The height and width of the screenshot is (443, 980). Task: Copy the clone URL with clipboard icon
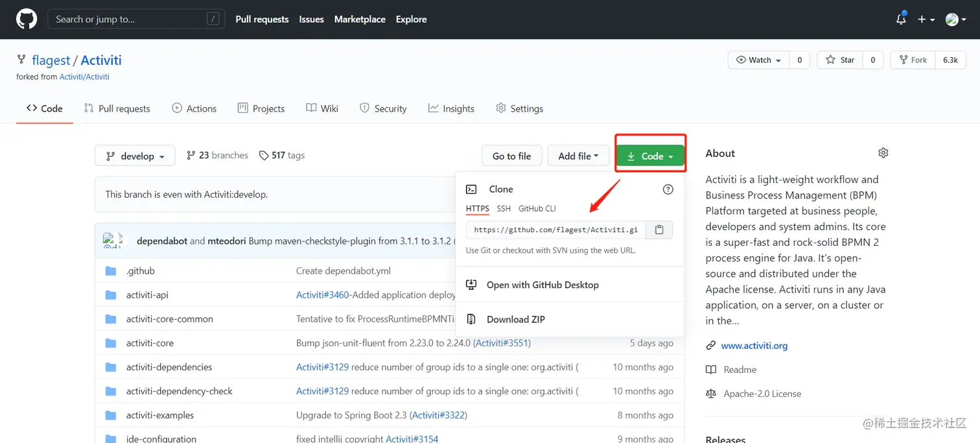tap(659, 230)
